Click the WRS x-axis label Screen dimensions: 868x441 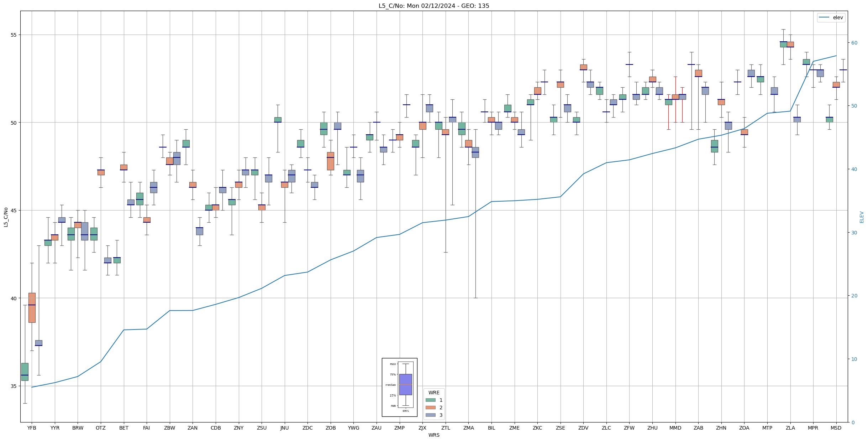coord(433,435)
